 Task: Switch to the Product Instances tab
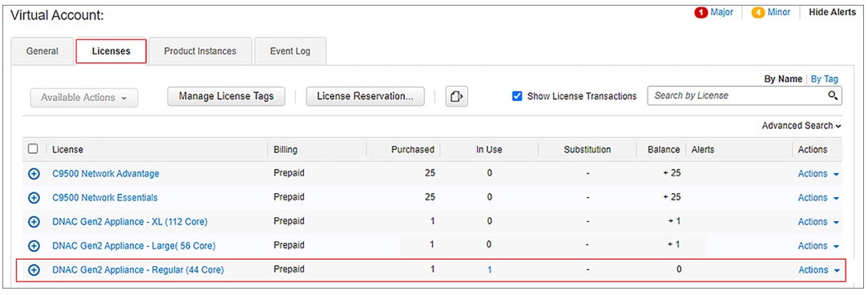[200, 51]
